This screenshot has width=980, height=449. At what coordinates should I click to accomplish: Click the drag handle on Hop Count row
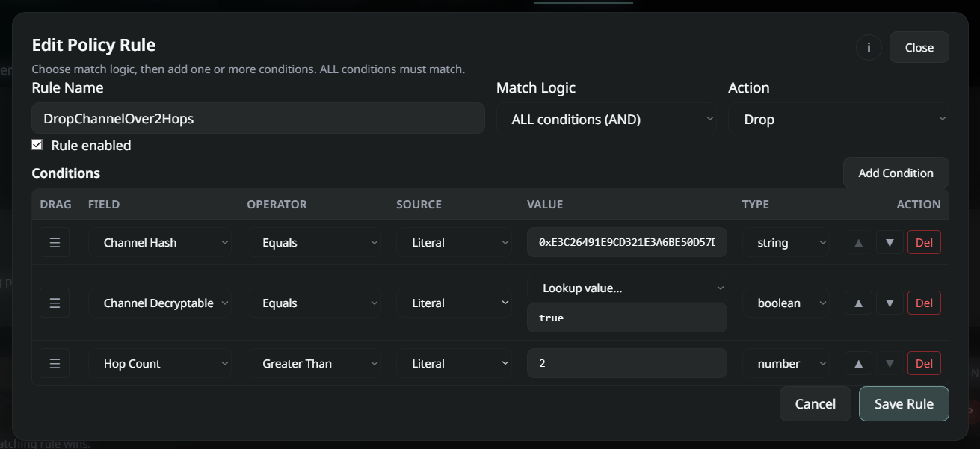click(x=55, y=363)
